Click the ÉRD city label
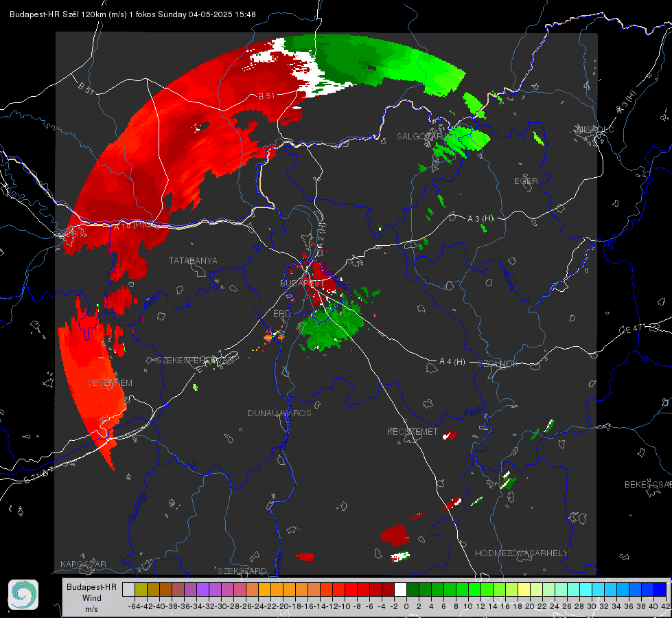The image size is (672, 618). click(281, 314)
